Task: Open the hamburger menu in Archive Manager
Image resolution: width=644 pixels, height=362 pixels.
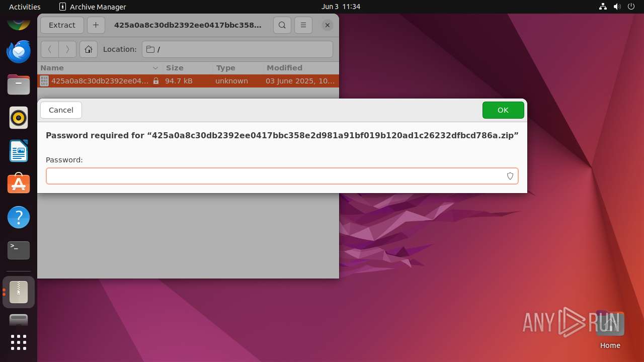Action: (303, 25)
